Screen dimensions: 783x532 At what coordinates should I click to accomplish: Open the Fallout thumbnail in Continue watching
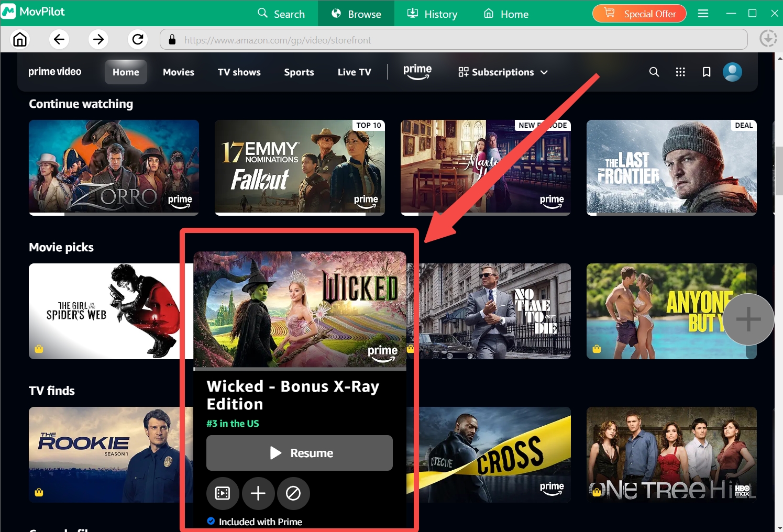(x=299, y=168)
